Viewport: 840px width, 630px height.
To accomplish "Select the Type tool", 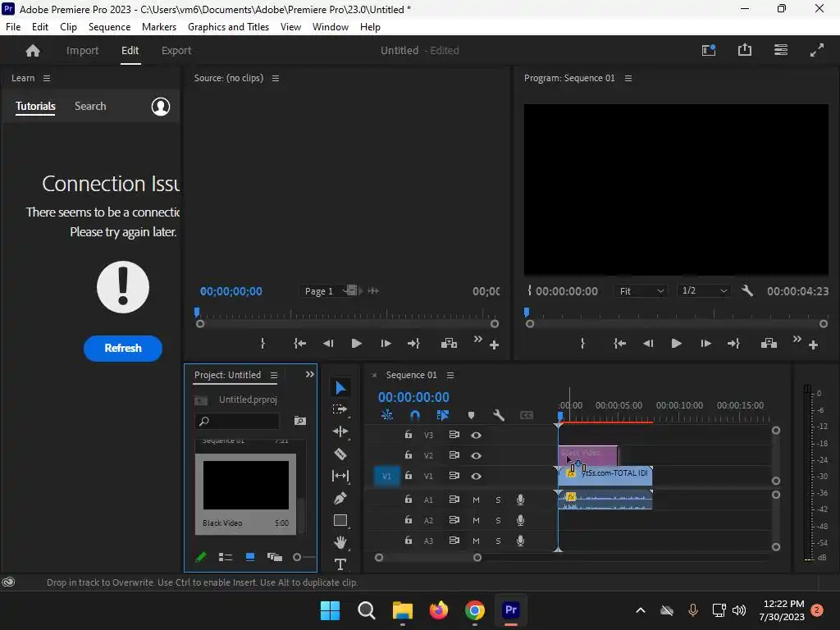I will (x=340, y=564).
